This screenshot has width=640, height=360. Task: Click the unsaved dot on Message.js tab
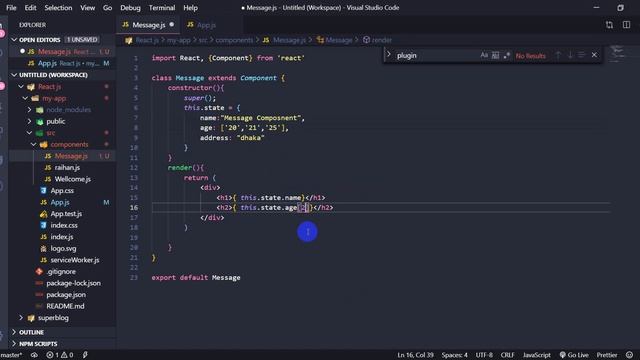point(172,24)
